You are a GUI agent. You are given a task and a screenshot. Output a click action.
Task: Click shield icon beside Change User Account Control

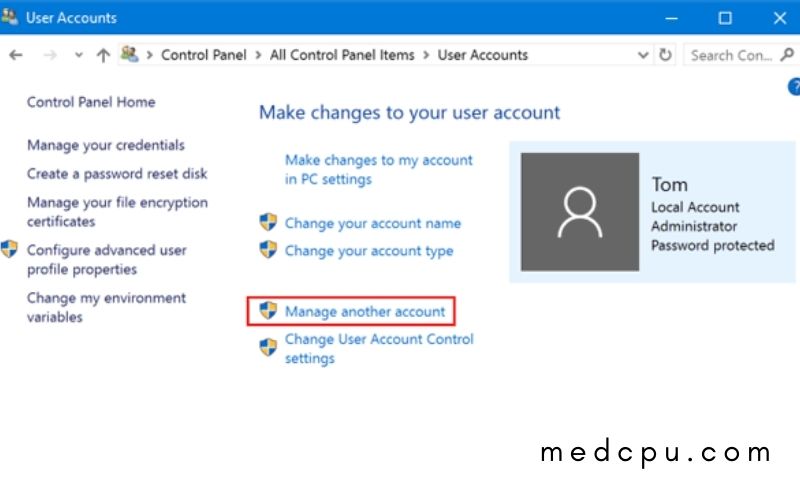pyautogui.click(x=268, y=347)
